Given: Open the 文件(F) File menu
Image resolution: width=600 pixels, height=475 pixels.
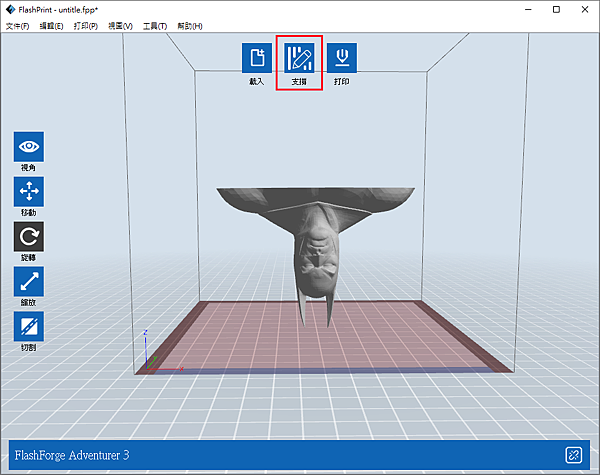Looking at the screenshot, I should (17, 25).
